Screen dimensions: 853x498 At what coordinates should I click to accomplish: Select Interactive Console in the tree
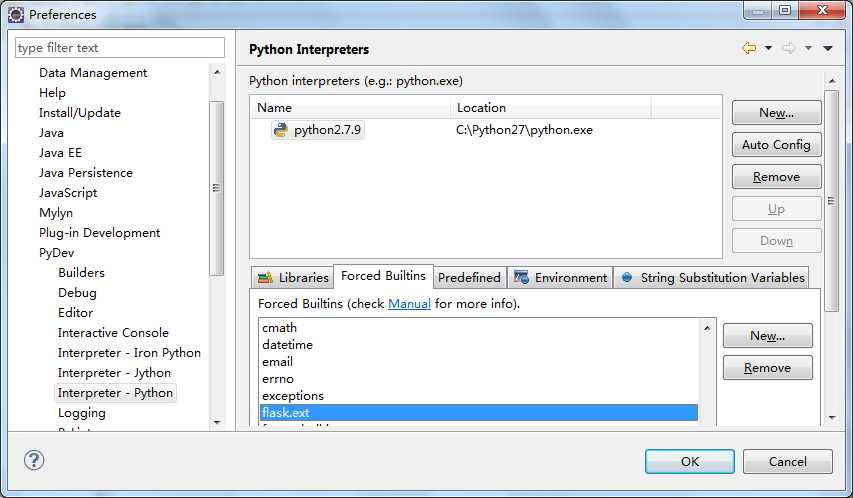[x=113, y=333]
